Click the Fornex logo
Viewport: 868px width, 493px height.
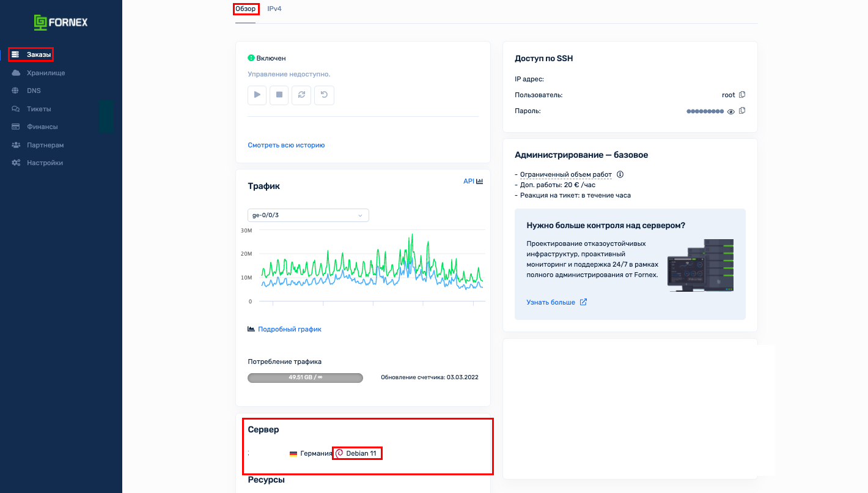(x=61, y=23)
